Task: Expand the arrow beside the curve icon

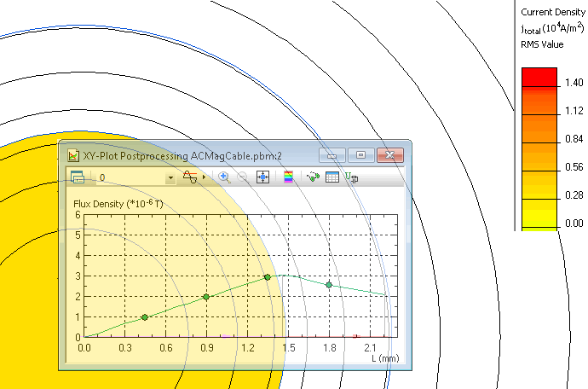Action: (x=204, y=177)
